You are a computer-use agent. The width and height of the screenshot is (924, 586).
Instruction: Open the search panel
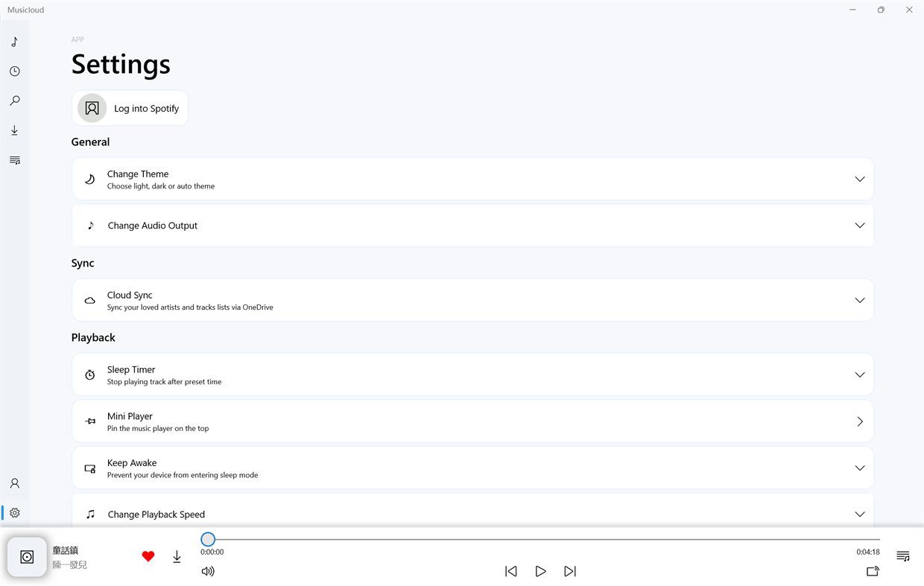pyautogui.click(x=14, y=101)
